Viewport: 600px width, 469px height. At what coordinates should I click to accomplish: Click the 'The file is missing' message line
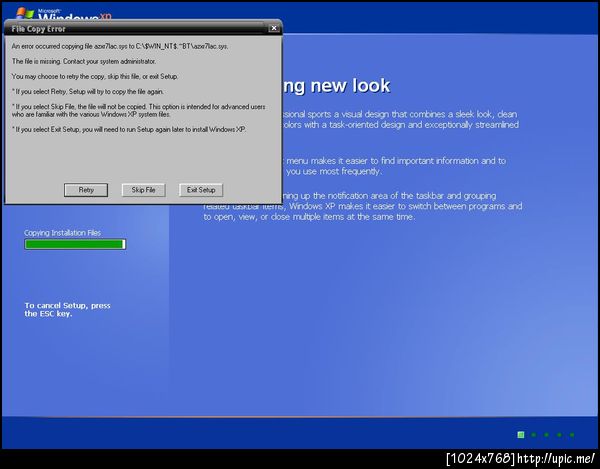(x=84, y=61)
